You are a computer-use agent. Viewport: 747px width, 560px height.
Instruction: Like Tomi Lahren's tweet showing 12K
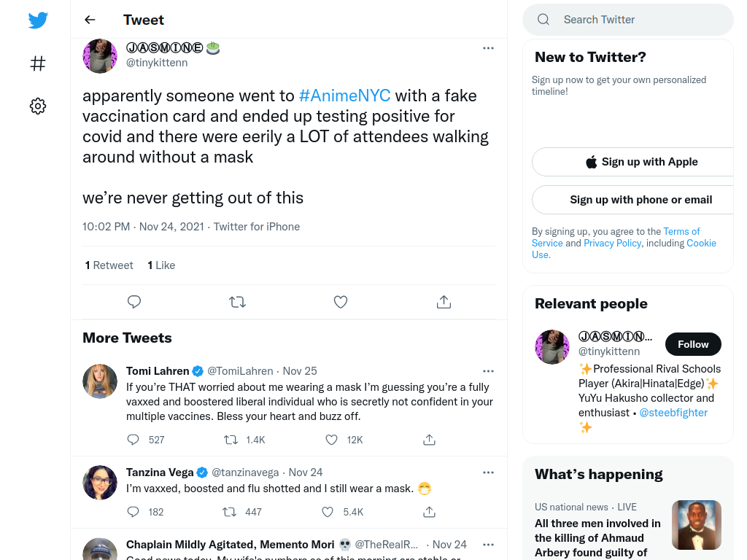pyautogui.click(x=332, y=440)
